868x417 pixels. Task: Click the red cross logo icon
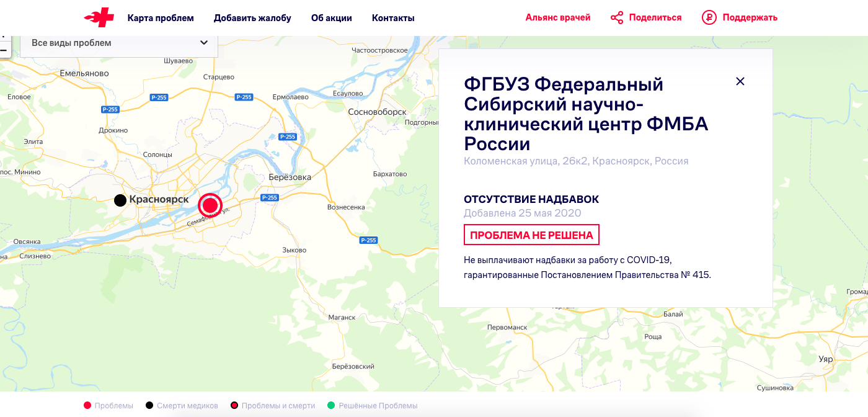point(99,18)
